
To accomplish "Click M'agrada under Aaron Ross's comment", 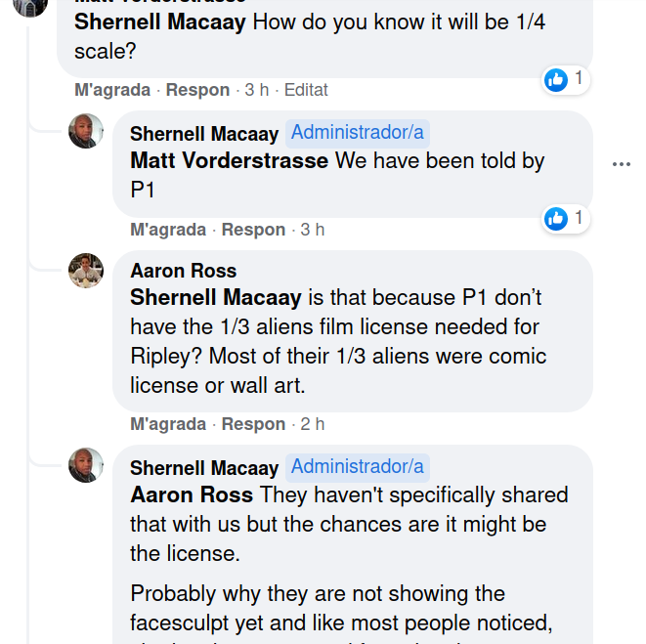I will 168,424.
